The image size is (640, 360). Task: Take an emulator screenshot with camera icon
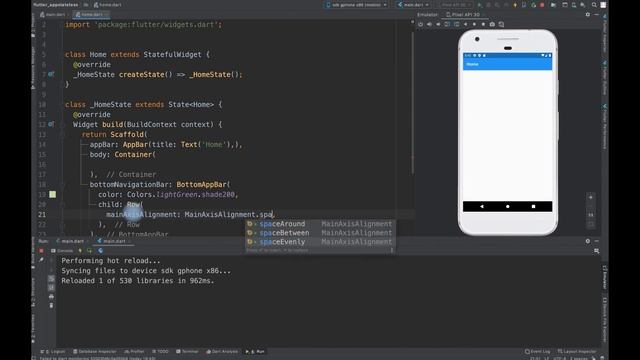[492, 24]
